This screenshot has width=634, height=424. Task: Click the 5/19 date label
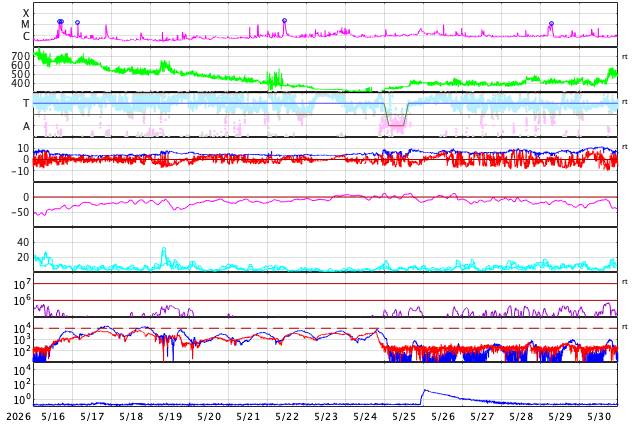click(170, 417)
